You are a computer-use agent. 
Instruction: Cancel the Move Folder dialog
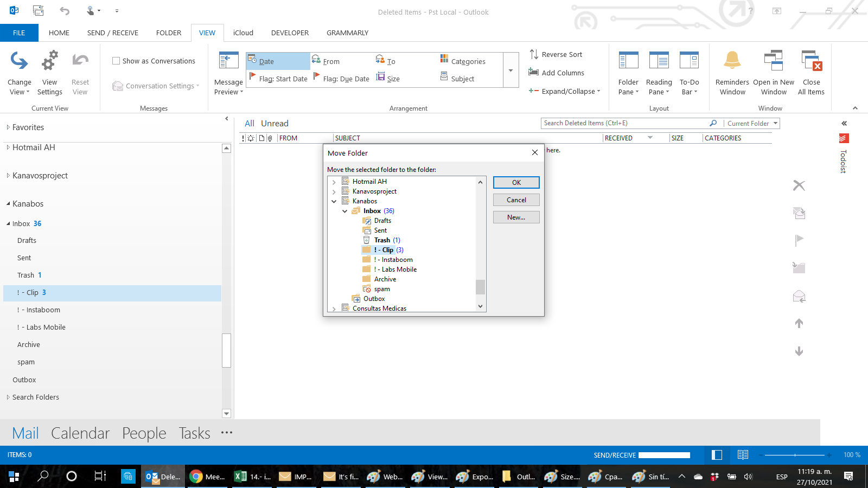(x=516, y=200)
